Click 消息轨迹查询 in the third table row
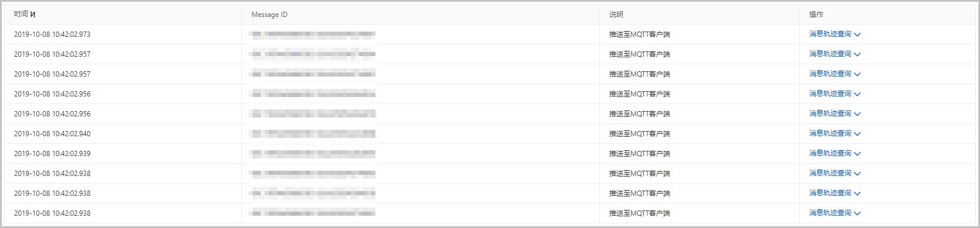This screenshot has width=980, height=228. [830, 74]
